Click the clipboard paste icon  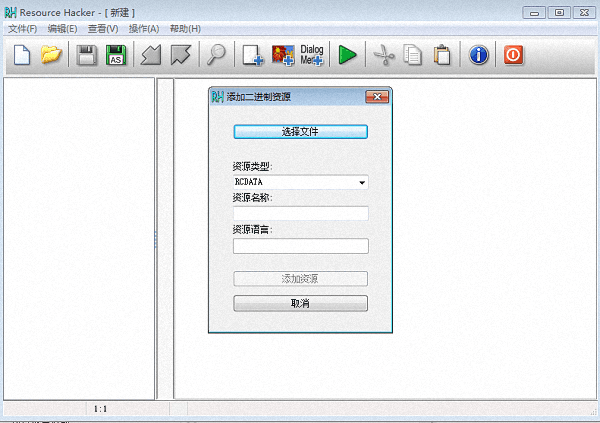click(442, 55)
